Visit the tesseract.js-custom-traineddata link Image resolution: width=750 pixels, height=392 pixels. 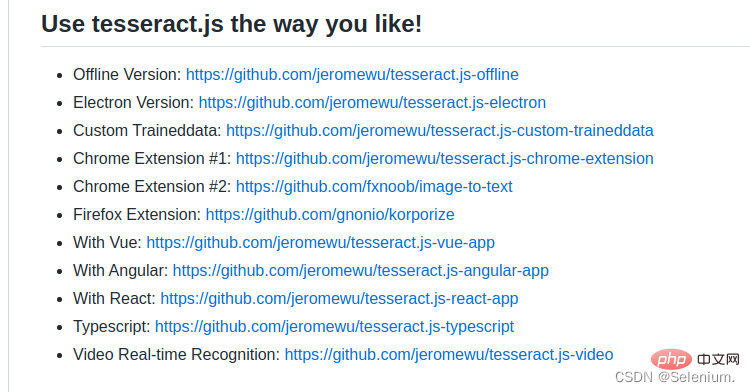[x=440, y=131]
